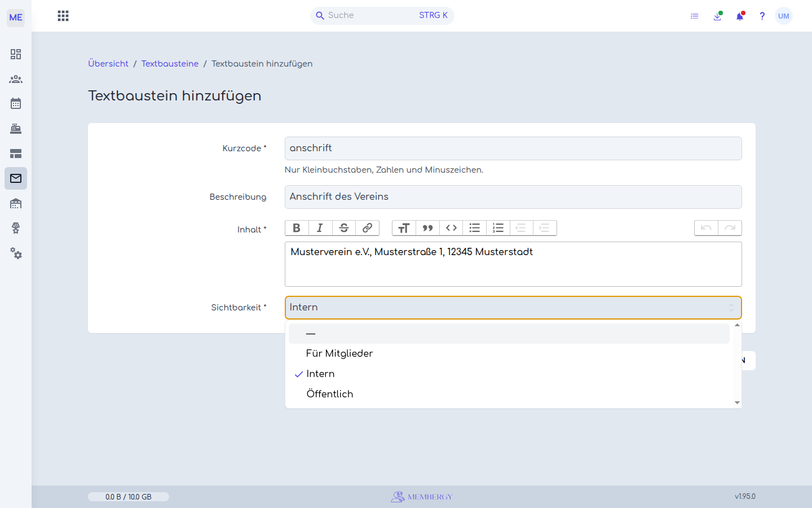Click the hint 'Nur Kleinbuchstaben, Zahlen und Minuszeichen.'
The image size is (812, 508).
click(x=384, y=170)
